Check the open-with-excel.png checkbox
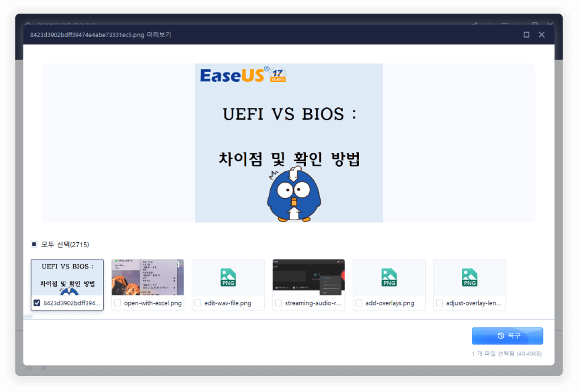 click(x=118, y=303)
